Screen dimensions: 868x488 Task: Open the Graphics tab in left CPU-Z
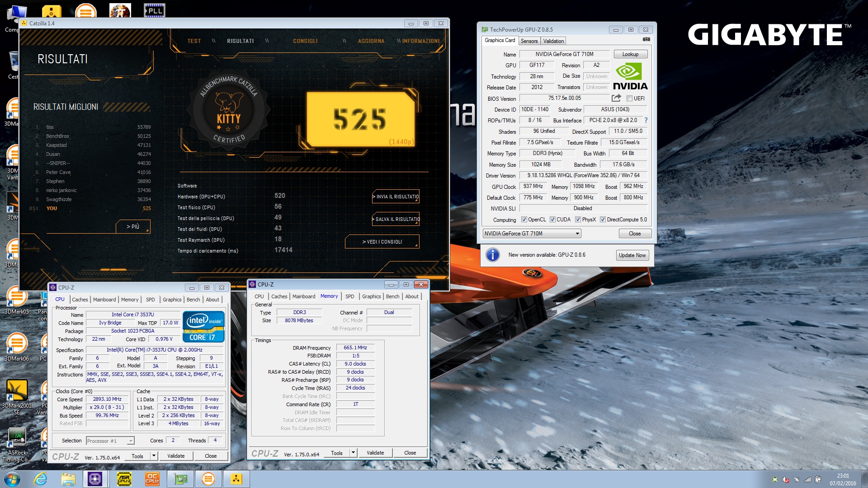(x=172, y=300)
